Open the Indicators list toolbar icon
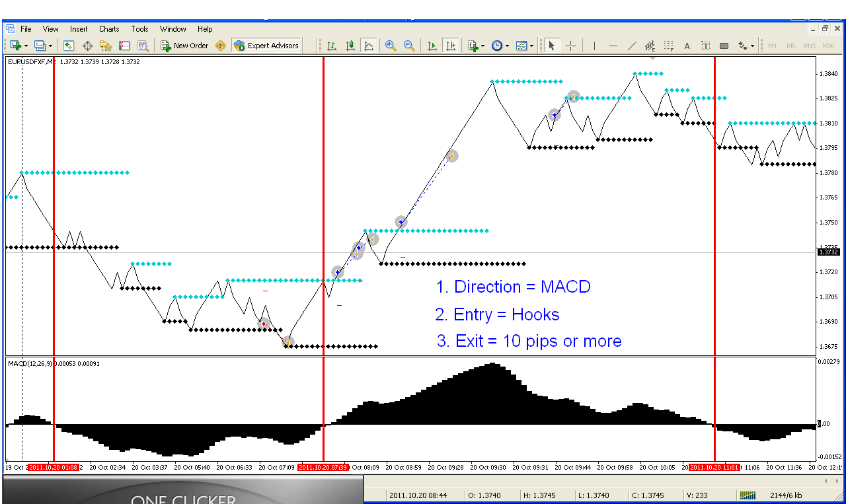 pyautogui.click(x=473, y=46)
